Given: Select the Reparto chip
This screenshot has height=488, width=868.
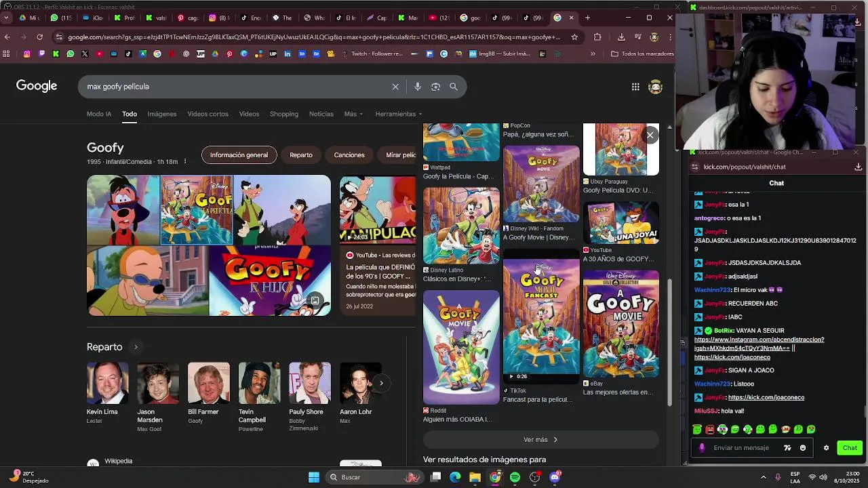Looking at the screenshot, I should tap(301, 155).
